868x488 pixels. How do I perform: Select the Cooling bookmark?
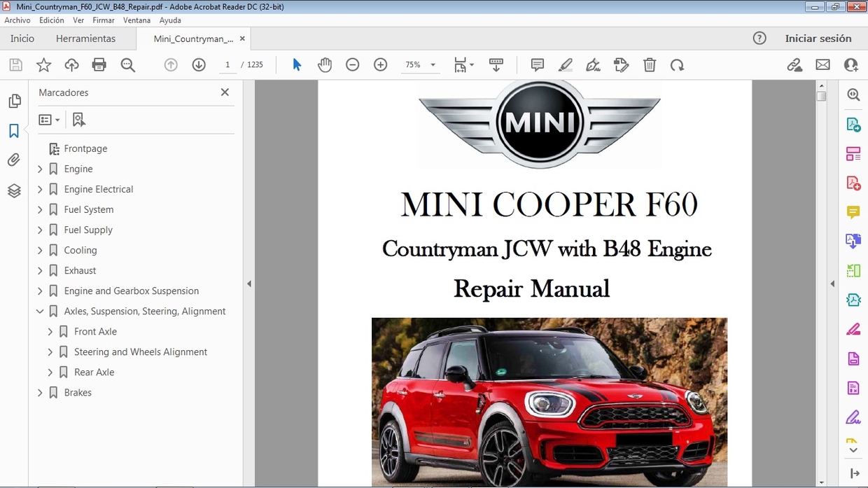tap(79, 250)
